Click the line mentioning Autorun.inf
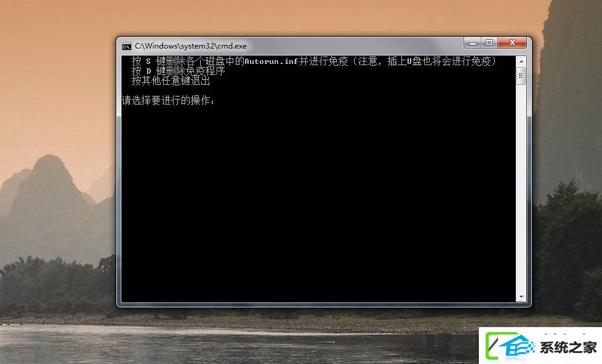602x364 pixels. pos(314,61)
